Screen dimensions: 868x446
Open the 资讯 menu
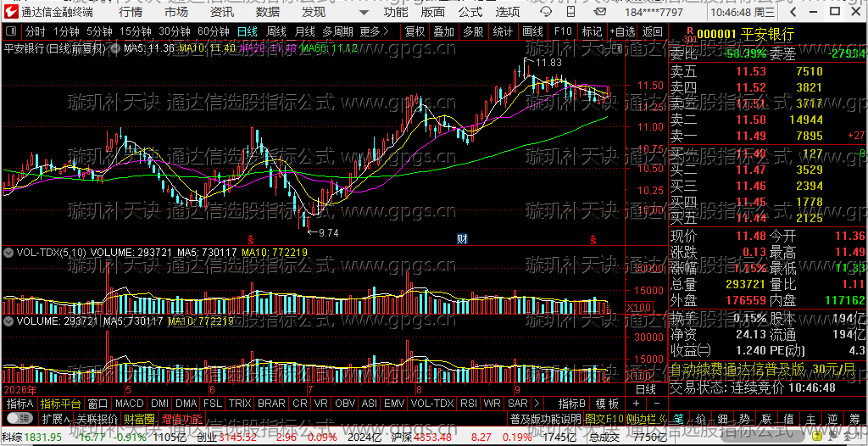pyautogui.click(x=222, y=12)
